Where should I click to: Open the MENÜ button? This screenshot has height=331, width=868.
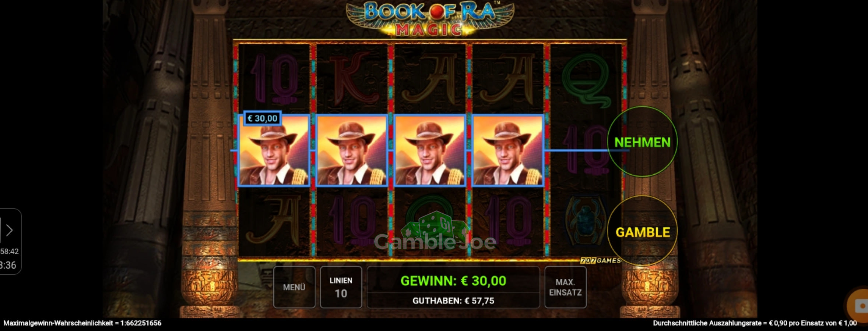(294, 287)
